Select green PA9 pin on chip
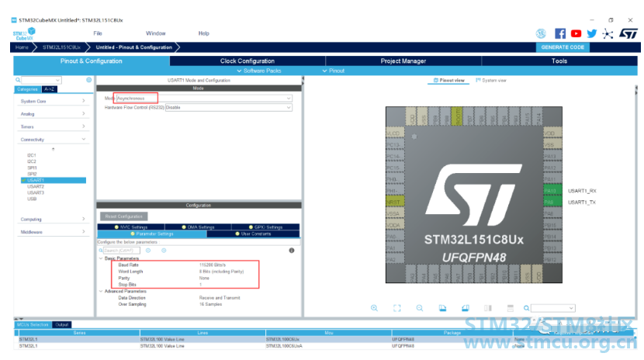Image resolution: width=644 pixels, height=360 pixels. 552,202
